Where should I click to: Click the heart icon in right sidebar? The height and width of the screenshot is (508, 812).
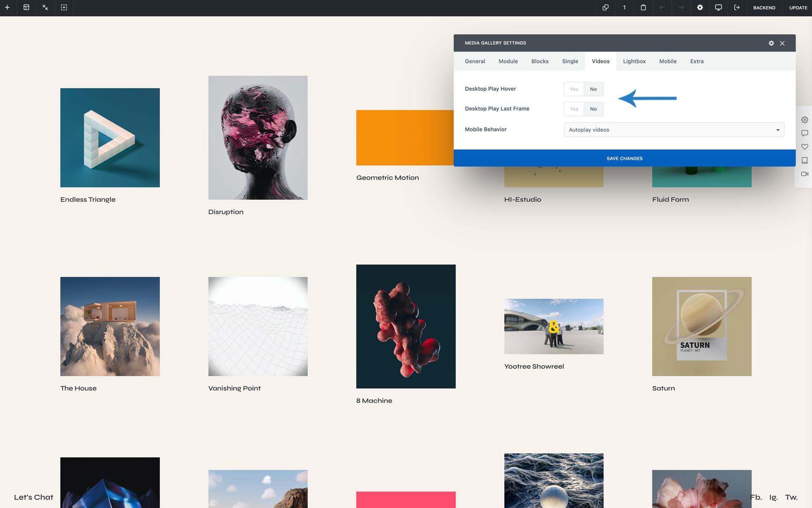point(804,147)
